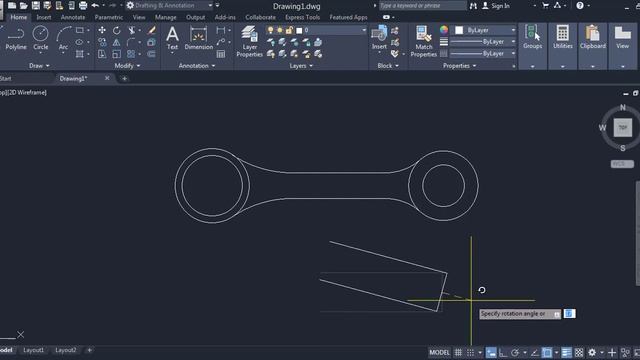Viewport: 640px width, 360px height.
Task: Activate the Offset tool
Action: (151, 54)
